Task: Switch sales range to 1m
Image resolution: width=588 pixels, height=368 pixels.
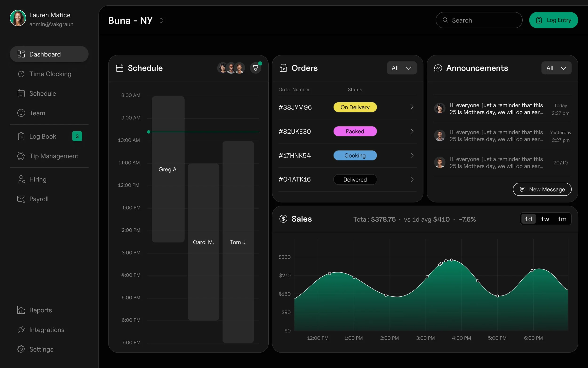Action: coord(561,219)
